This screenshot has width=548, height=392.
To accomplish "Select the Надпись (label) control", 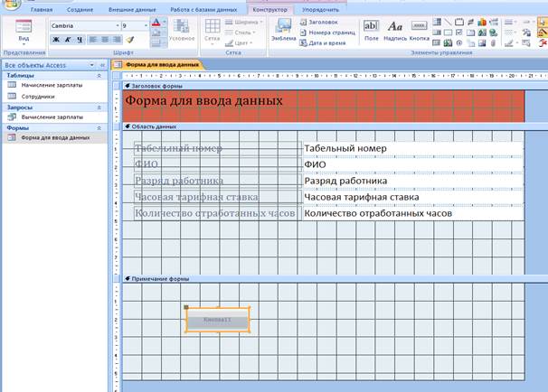I will click(x=395, y=31).
